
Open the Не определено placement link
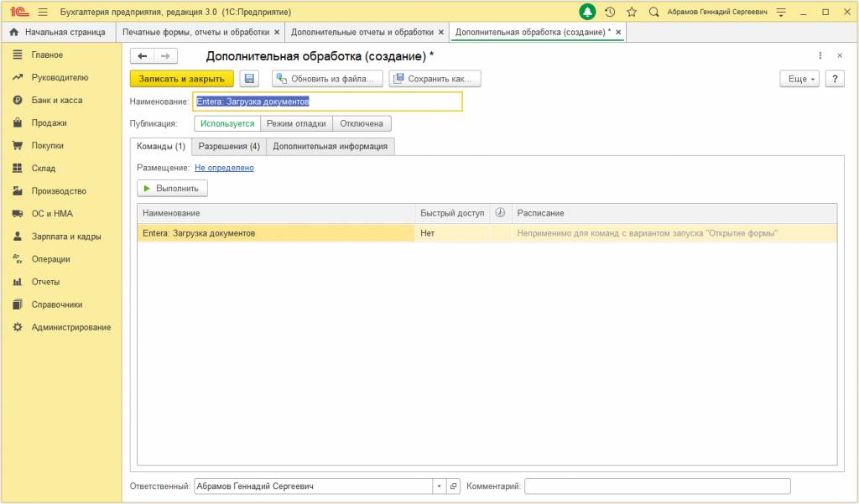click(x=224, y=168)
